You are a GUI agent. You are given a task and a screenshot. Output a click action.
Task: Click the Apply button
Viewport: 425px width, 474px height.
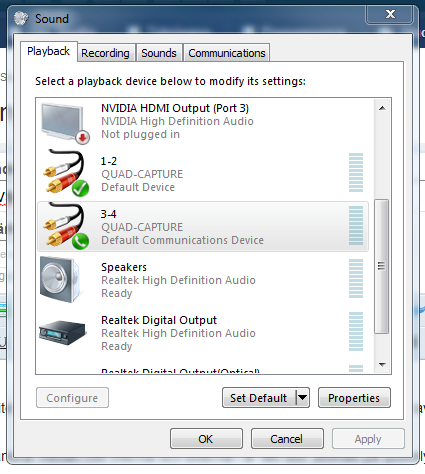tap(368, 439)
